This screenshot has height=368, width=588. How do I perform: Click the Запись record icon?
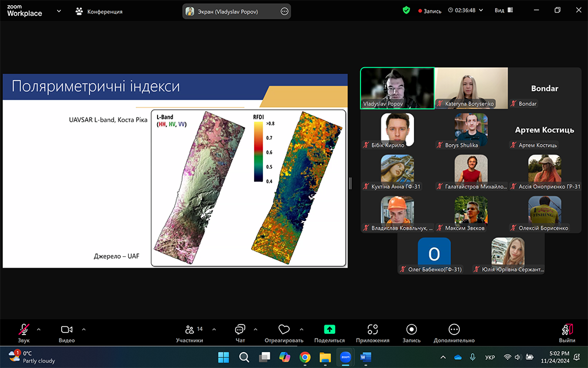click(412, 330)
